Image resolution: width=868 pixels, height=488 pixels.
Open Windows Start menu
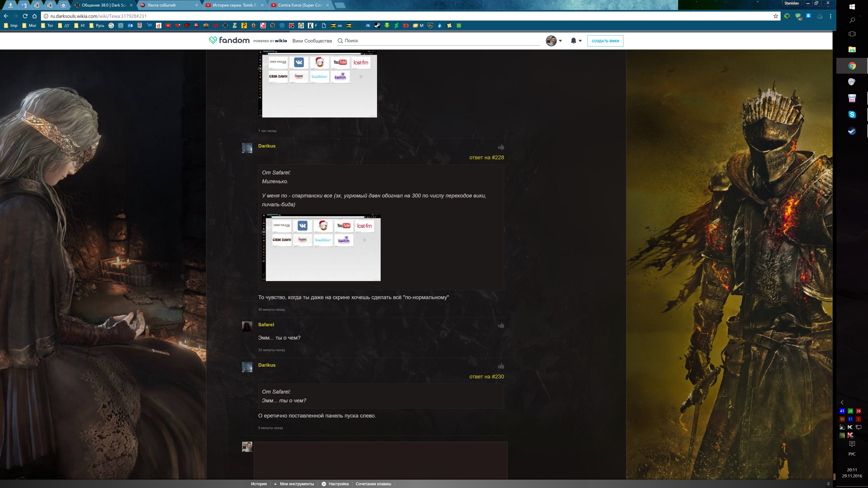(852, 6)
